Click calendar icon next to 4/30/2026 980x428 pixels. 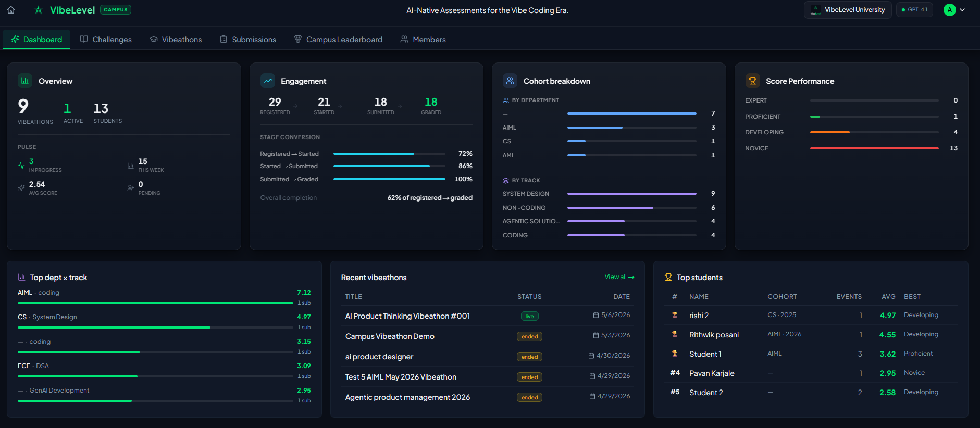click(x=591, y=356)
